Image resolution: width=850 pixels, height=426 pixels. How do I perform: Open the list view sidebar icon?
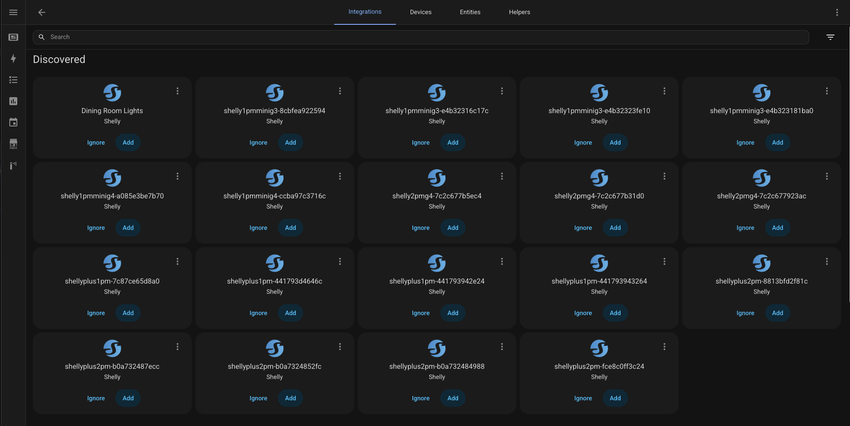pos(13,80)
